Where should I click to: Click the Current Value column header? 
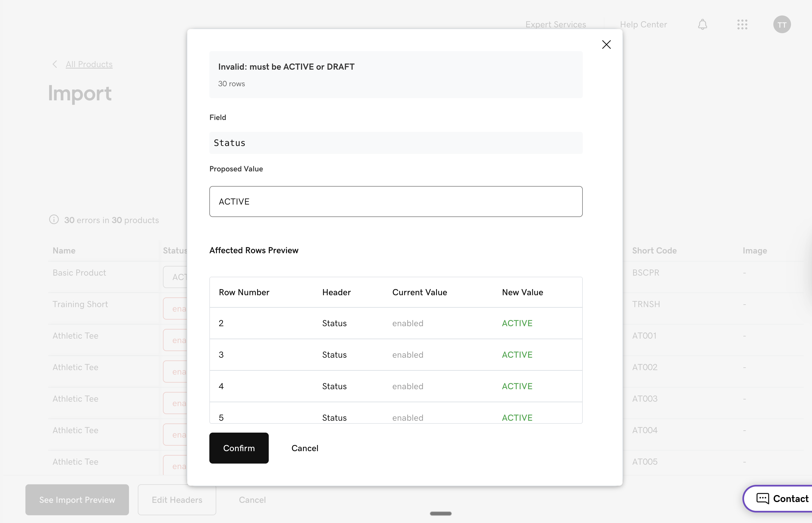point(420,292)
